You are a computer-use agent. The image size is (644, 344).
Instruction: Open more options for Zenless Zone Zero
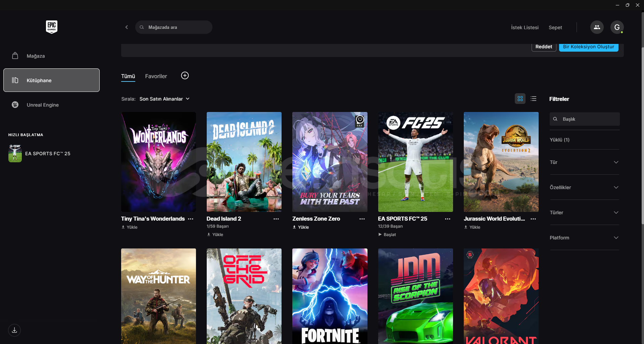tap(362, 219)
